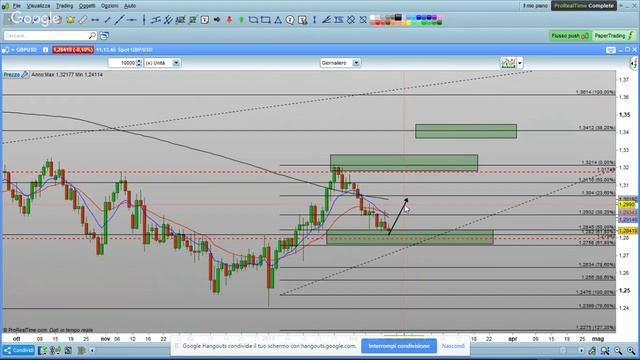
Task: Open the Aiuto menu
Action: coord(130,6)
